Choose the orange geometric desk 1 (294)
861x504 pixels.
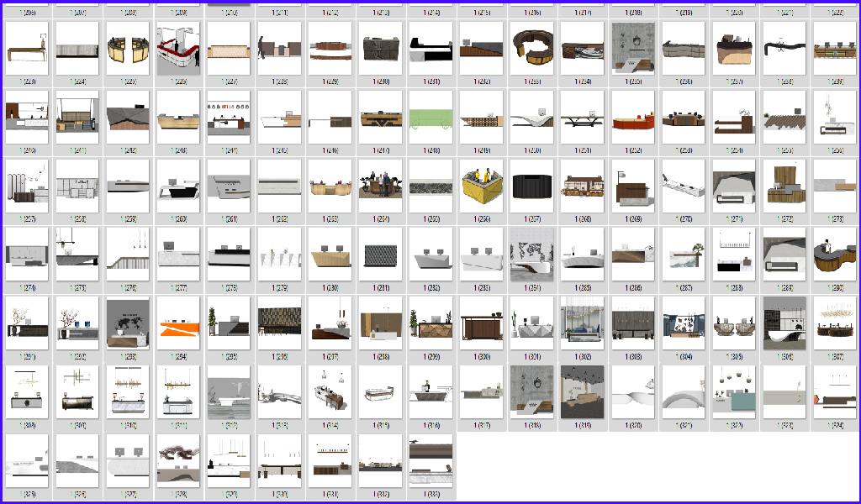[177, 323]
